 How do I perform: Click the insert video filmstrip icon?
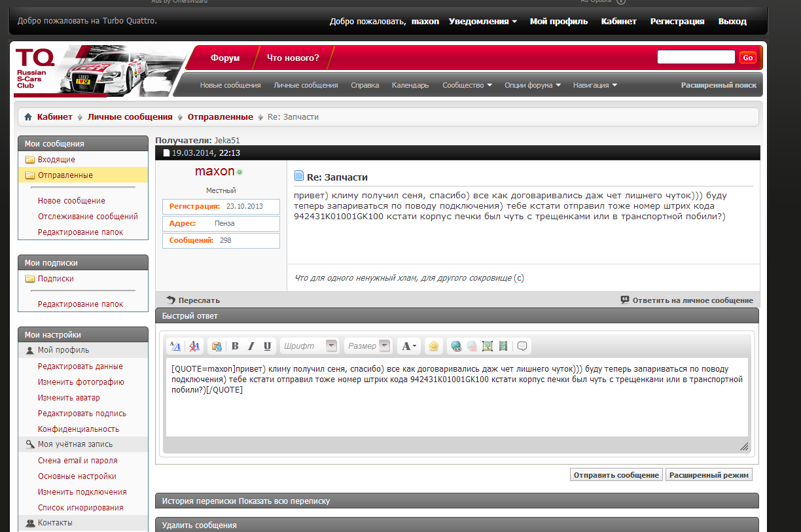tap(503, 346)
